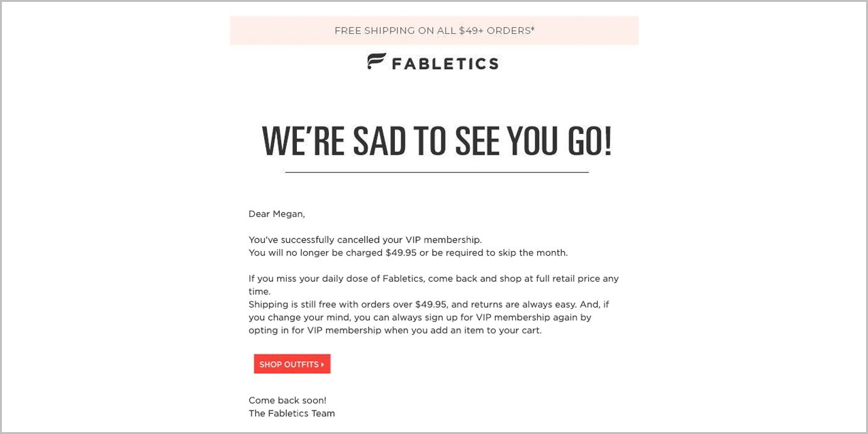Click the Free Shipping promo banner
The image size is (868, 434).
coord(434,30)
